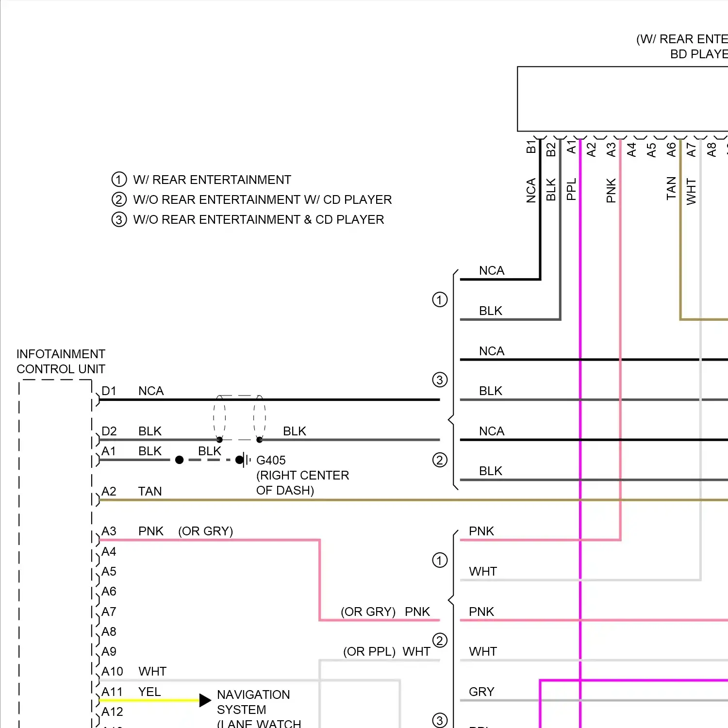This screenshot has height=728, width=728.
Task: Select pin B2 on the BD player connector
Action: (x=551, y=149)
